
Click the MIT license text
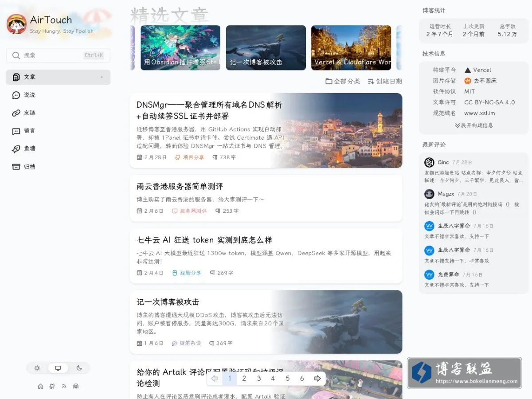coord(469,91)
